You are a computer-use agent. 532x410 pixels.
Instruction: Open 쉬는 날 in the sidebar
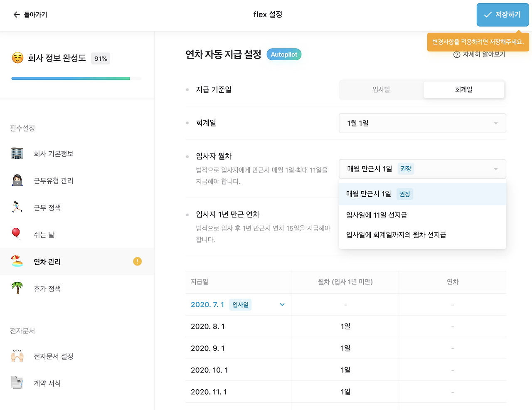pos(77,235)
